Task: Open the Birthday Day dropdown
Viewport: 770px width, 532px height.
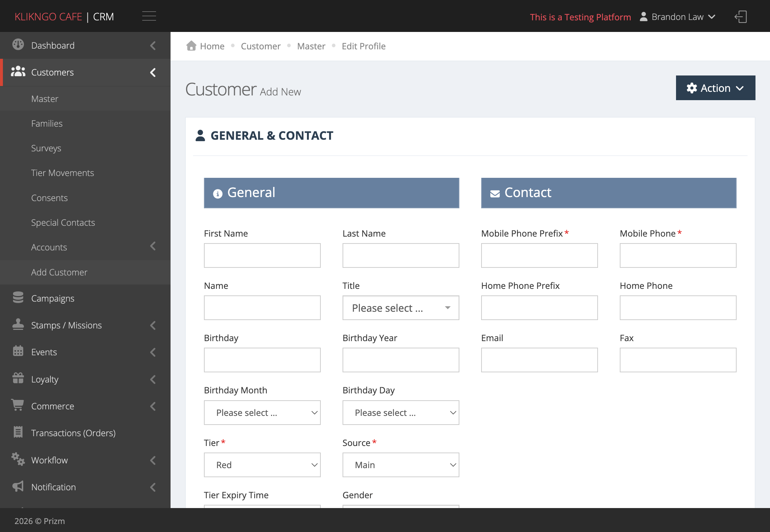Action: point(401,413)
